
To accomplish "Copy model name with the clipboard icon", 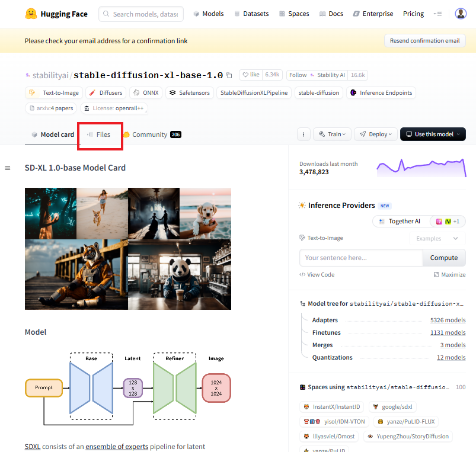I will pyautogui.click(x=229, y=75).
